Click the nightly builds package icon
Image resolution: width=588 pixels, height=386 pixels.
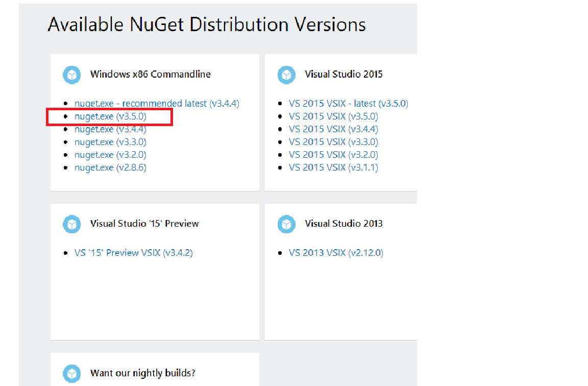click(x=71, y=374)
